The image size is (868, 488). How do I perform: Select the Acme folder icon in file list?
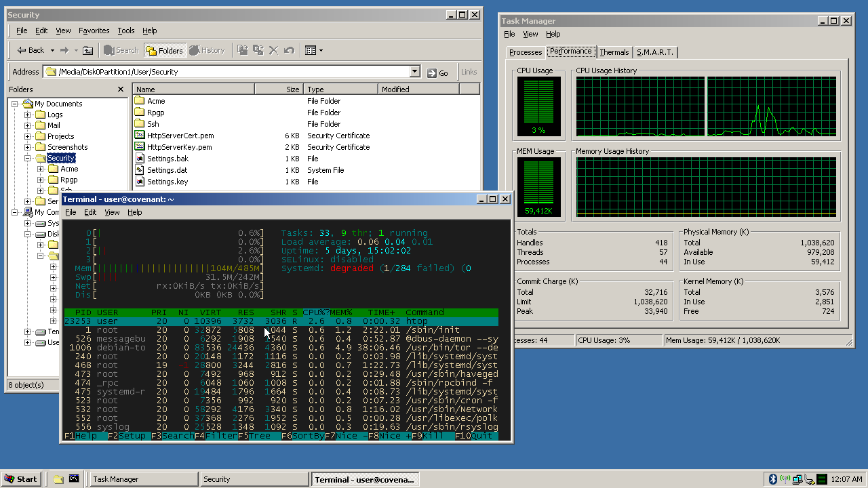tap(140, 101)
